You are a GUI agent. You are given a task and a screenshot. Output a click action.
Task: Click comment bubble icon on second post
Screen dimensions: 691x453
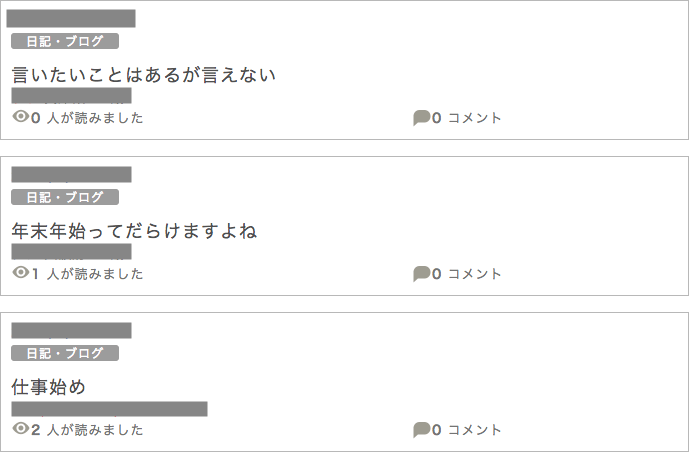tap(421, 274)
